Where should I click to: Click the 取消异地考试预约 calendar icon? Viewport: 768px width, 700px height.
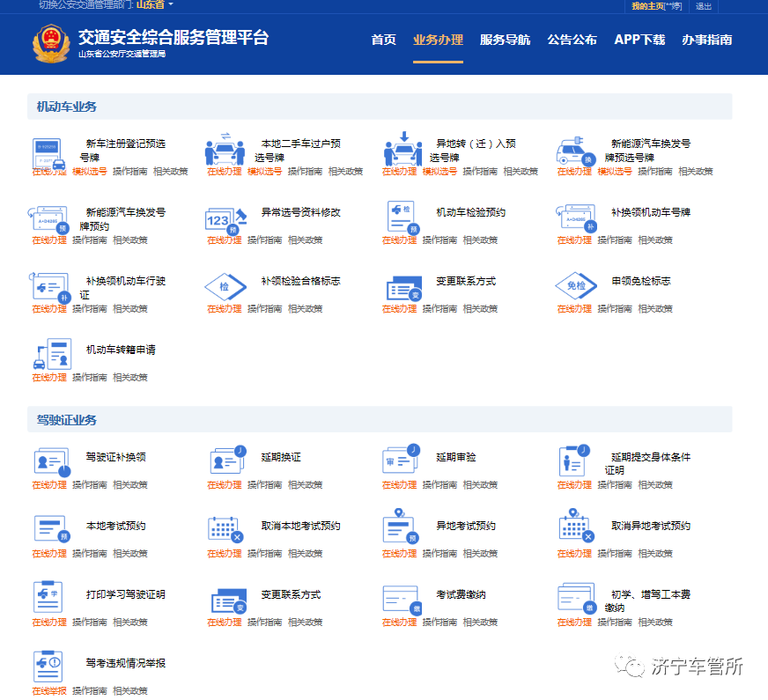577,526
